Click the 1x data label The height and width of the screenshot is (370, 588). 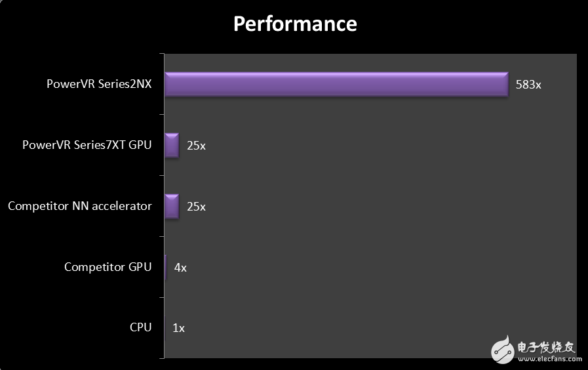point(178,328)
